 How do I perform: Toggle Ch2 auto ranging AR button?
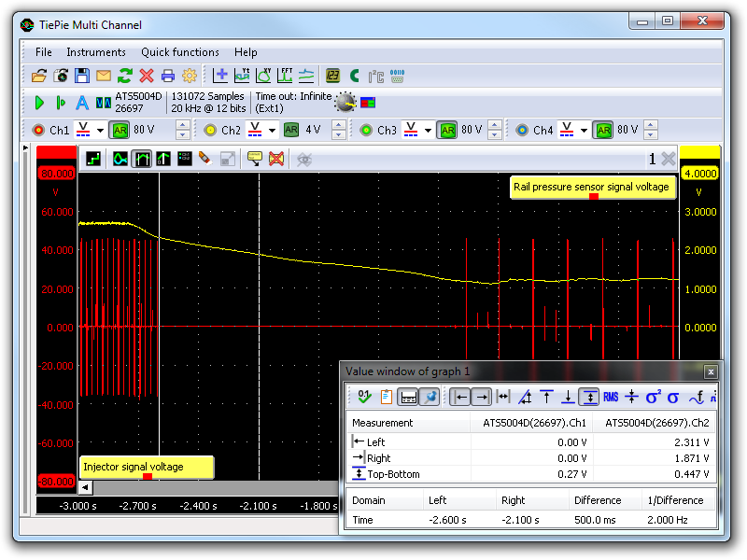coord(291,130)
